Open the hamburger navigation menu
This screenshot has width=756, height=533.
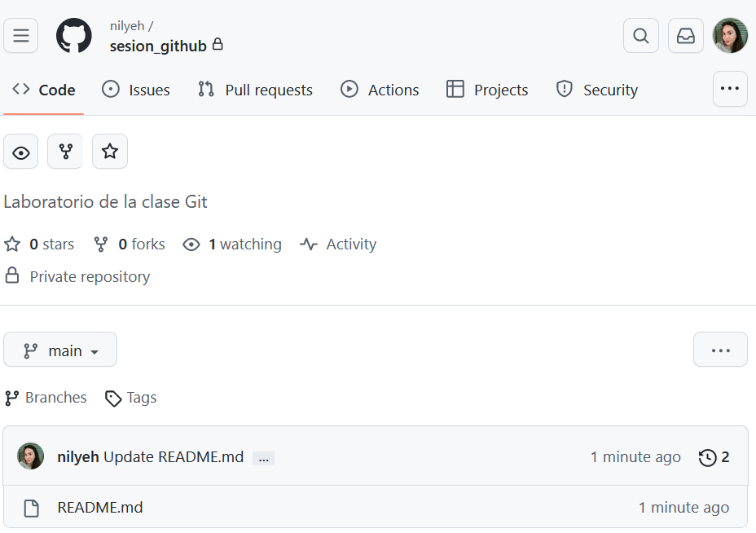(20, 35)
